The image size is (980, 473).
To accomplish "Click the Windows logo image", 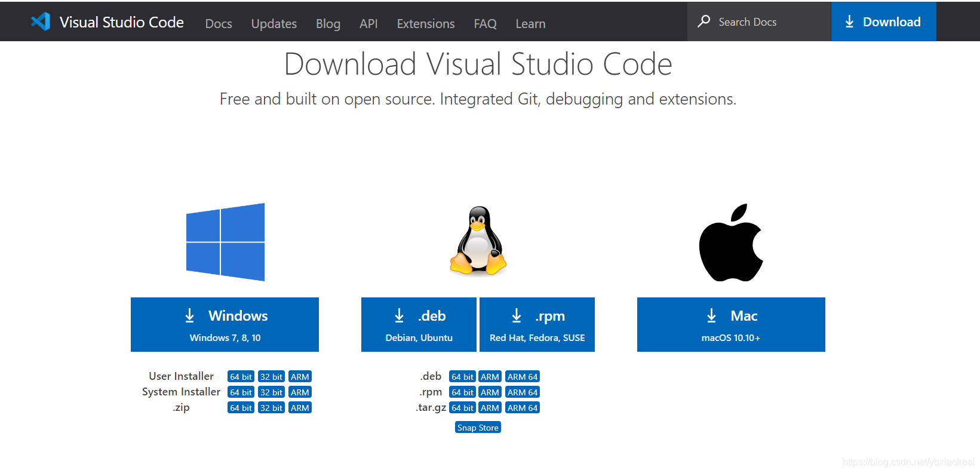I will (x=225, y=242).
